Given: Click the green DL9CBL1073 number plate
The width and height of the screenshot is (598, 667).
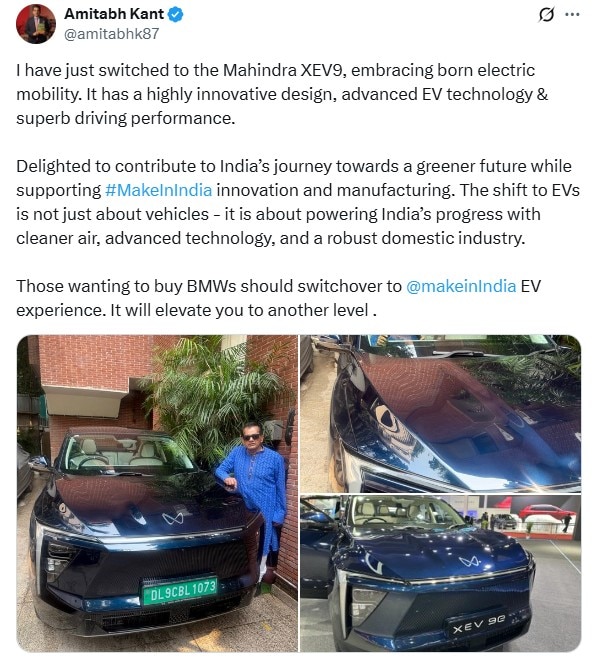Looking at the screenshot, I should coord(180,591).
